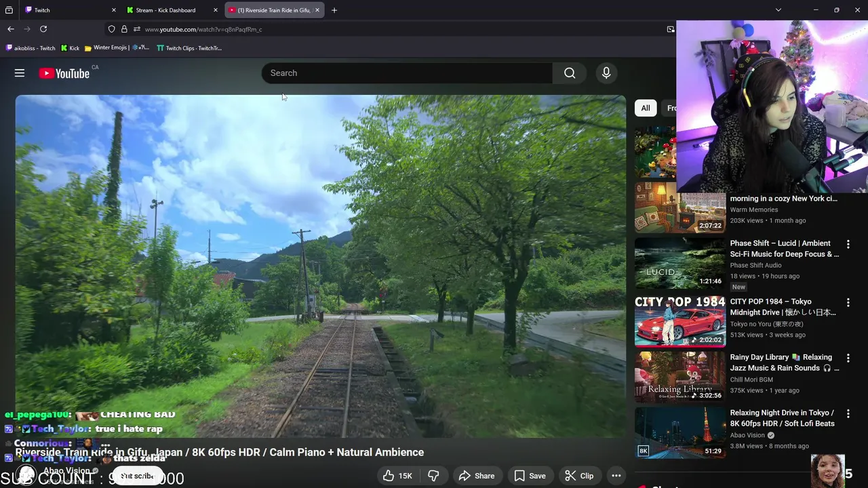Close the Kick Dashboard tab
The image size is (868, 488).
click(216, 10)
